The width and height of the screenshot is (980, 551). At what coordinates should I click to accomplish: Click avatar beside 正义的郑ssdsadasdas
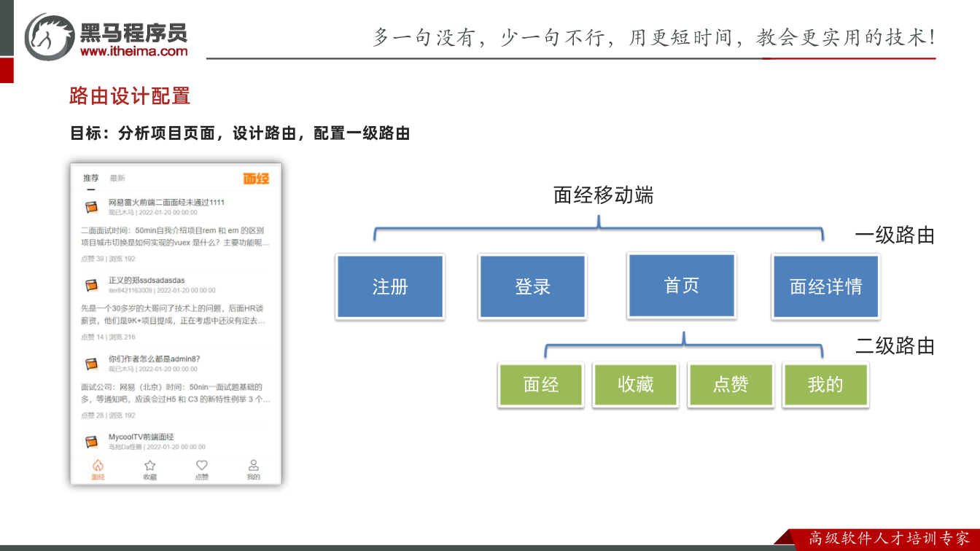pos(92,285)
